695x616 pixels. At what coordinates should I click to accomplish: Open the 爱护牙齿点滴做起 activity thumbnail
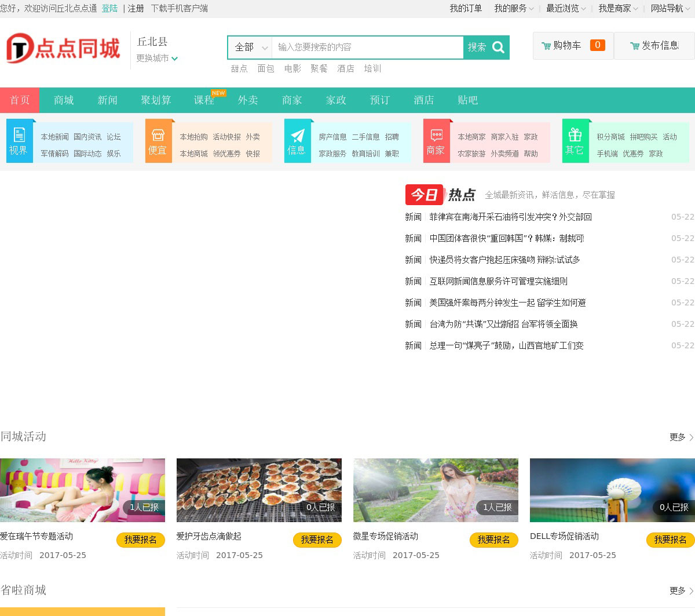click(x=259, y=490)
